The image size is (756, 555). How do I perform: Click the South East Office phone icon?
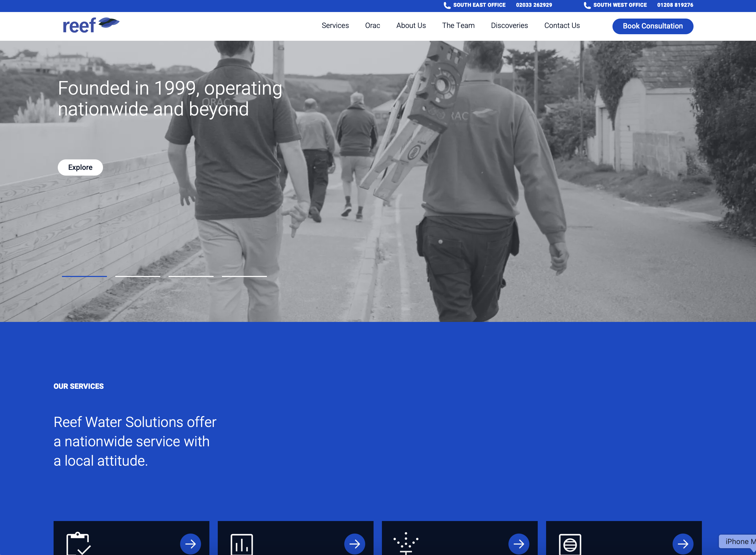pyautogui.click(x=447, y=5)
